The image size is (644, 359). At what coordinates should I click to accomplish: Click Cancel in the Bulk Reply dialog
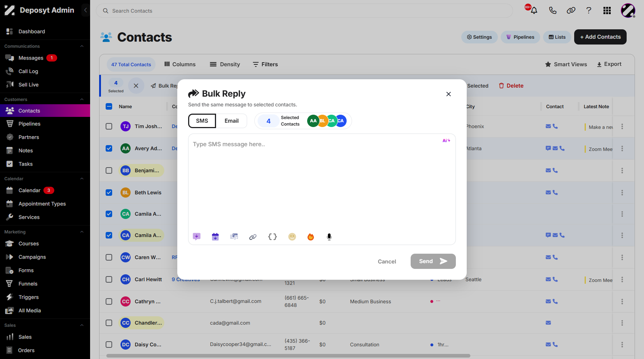(387, 261)
